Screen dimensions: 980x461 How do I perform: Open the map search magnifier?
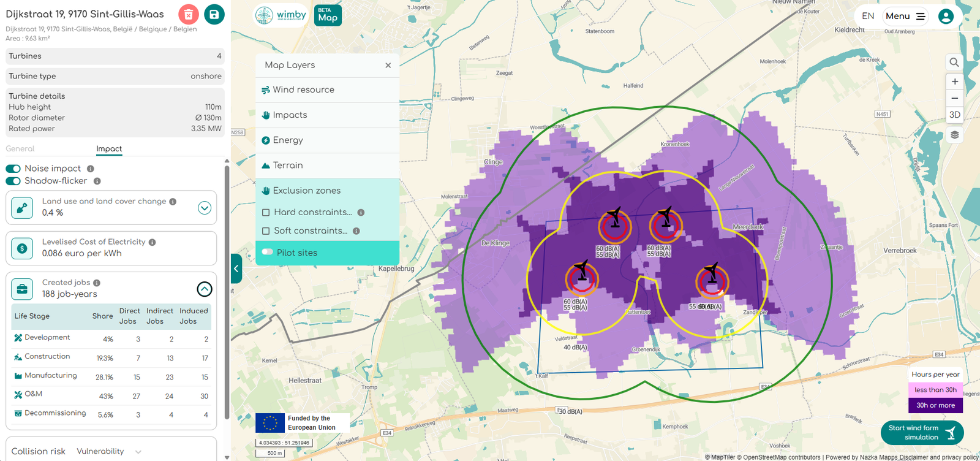point(954,62)
